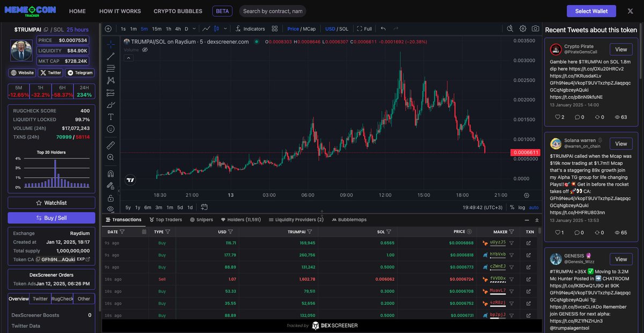Image resolution: width=644 pixels, height=333 pixels.
Task: Toggle auto scale on chart
Action: [x=533, y=207]
